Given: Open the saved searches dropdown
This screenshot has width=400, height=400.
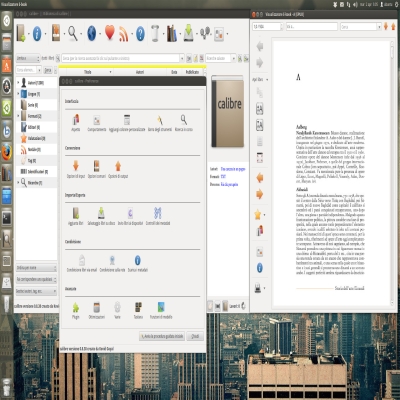Looking at the screenshot, I should (220, 58).
